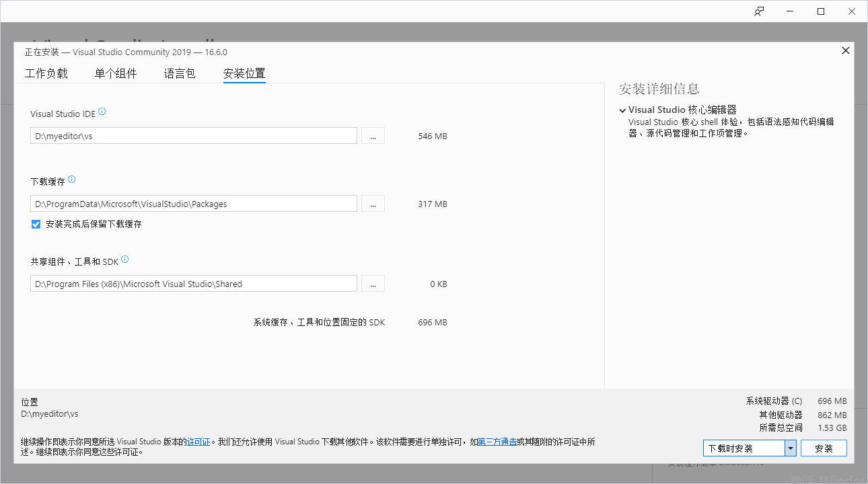Click the info icon next to Visual Studio IDE
The height and width of the screenshot is (484, 868).
tap(102, 112)
